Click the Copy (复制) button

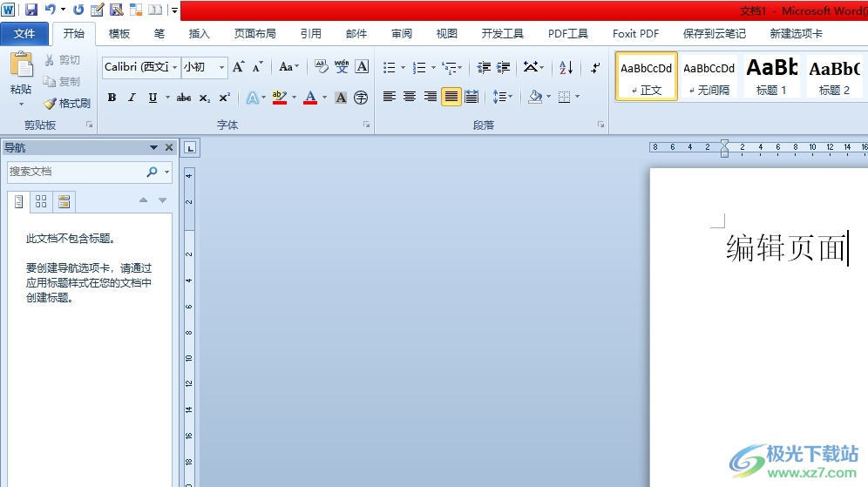click(x=62, y=81)
